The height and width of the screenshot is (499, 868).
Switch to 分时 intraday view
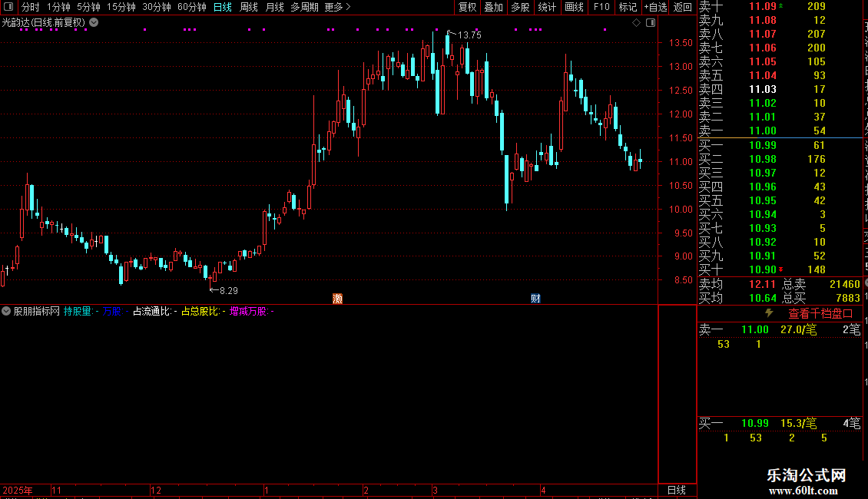31,7
